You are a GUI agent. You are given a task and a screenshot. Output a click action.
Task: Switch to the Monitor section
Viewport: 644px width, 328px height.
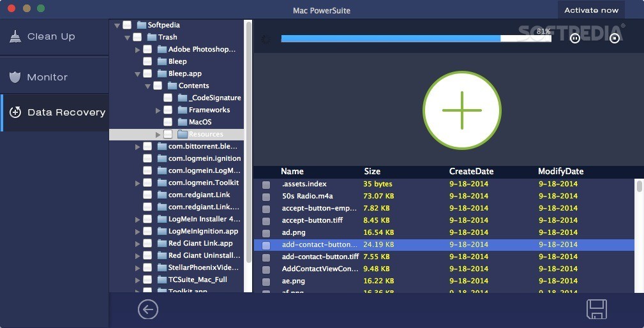tap(54, 77)
